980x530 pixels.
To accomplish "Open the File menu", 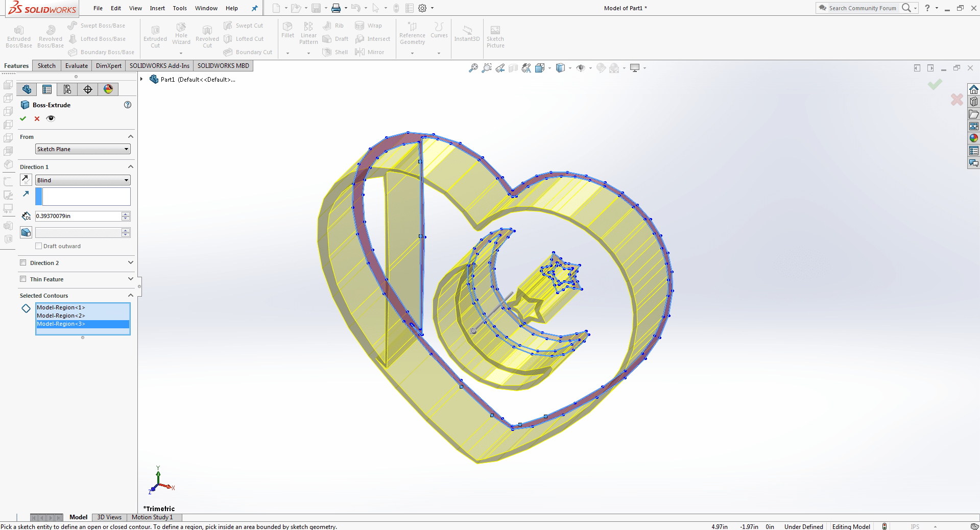I will (98, 8).
